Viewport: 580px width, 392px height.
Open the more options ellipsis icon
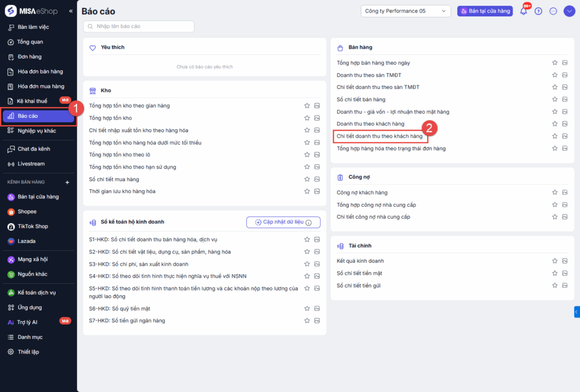click(x=553, y=11)
